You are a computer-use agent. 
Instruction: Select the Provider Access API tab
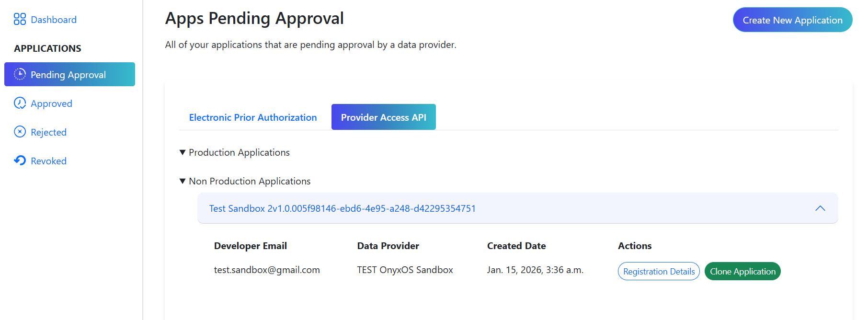[x=383, y=117]
